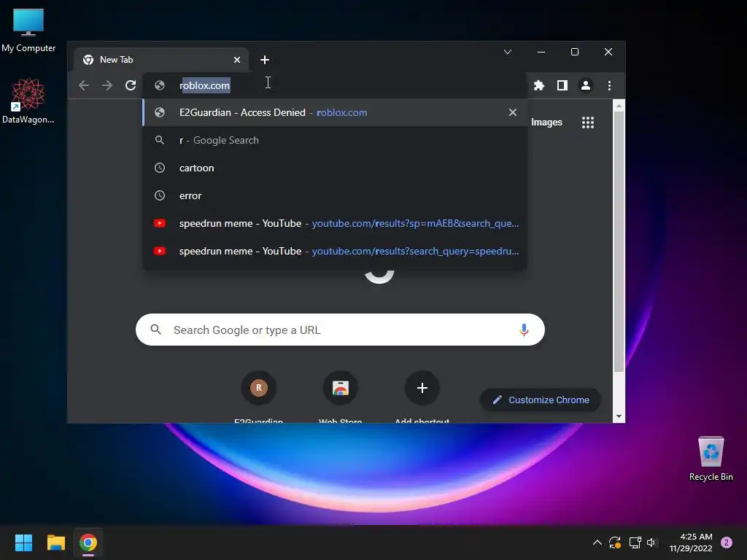Select the My Computer desktop icon
Screen dimensions: 747x560
coord(28,31)
